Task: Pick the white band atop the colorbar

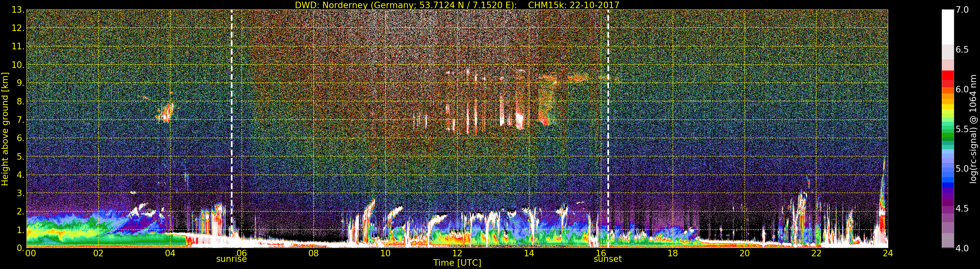Action: coord(948,27)
